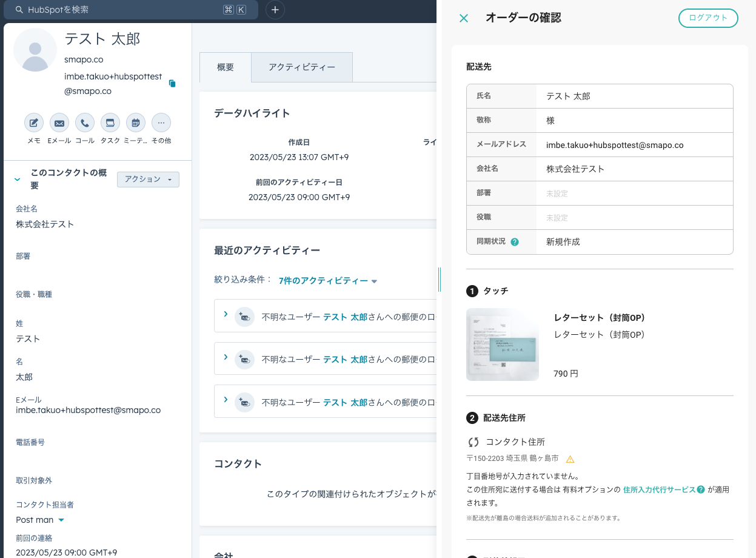Switch to the 概要 tab
Screen dimensions: 756x558
(226, 67)
